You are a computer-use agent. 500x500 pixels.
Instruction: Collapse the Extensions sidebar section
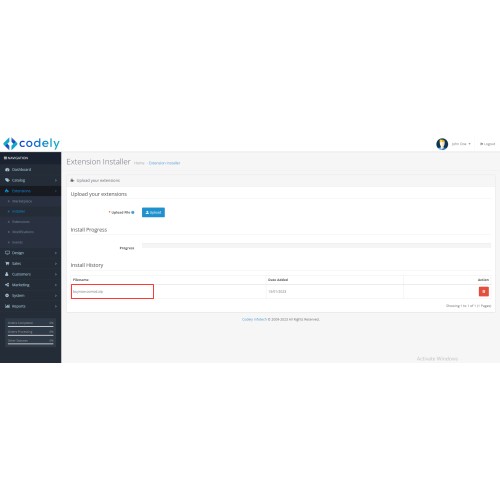(x=30, y=191)
